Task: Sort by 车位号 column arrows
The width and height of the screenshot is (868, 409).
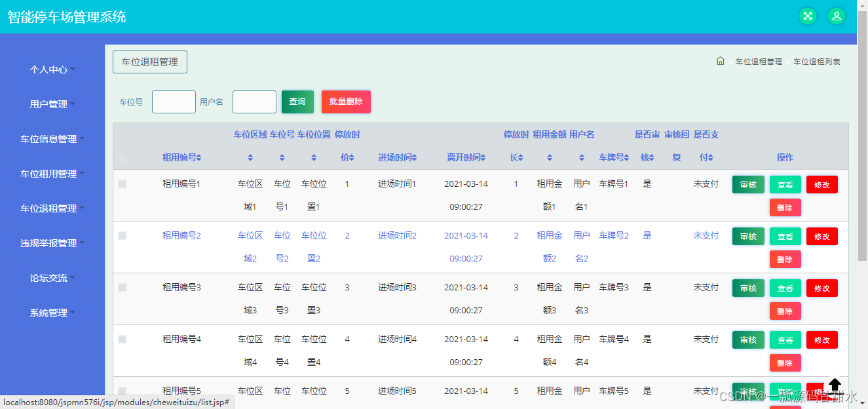Action: click(282, 158)
